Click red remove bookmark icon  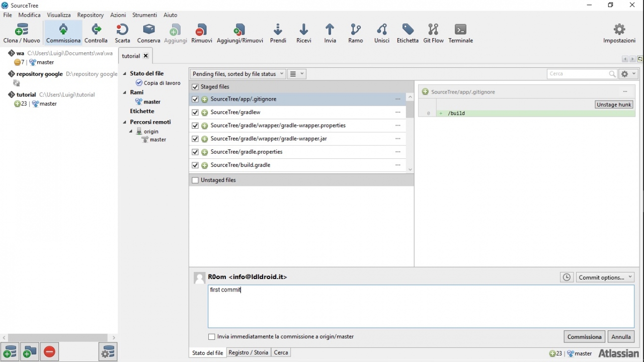(49, 352)
